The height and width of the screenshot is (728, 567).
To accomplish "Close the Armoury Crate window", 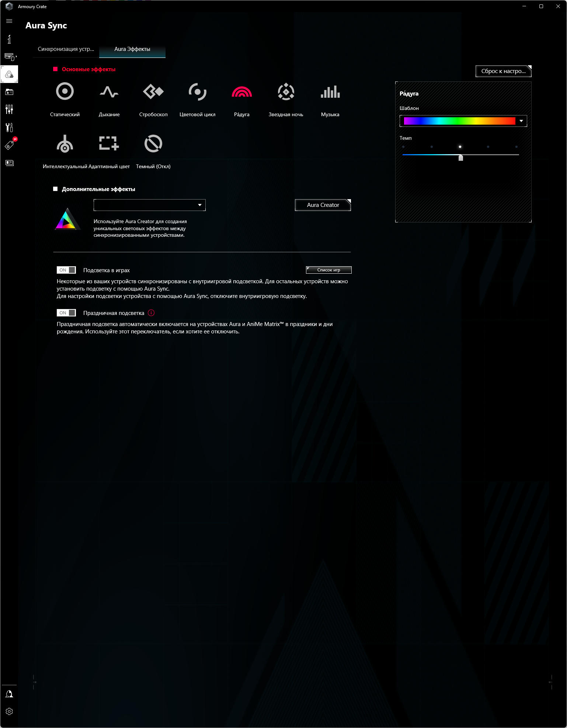I will tap(558, 6).
